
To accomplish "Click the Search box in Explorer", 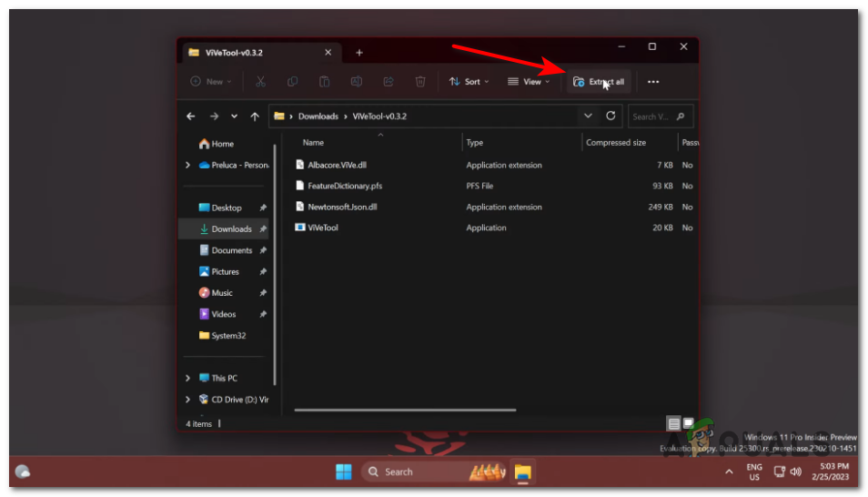I will point(660,117).
